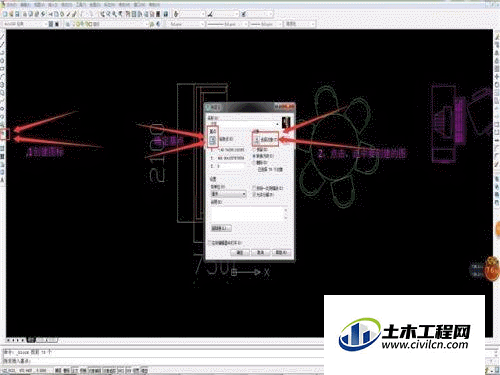Click the Open file toolbar icon

pos(11,14)
